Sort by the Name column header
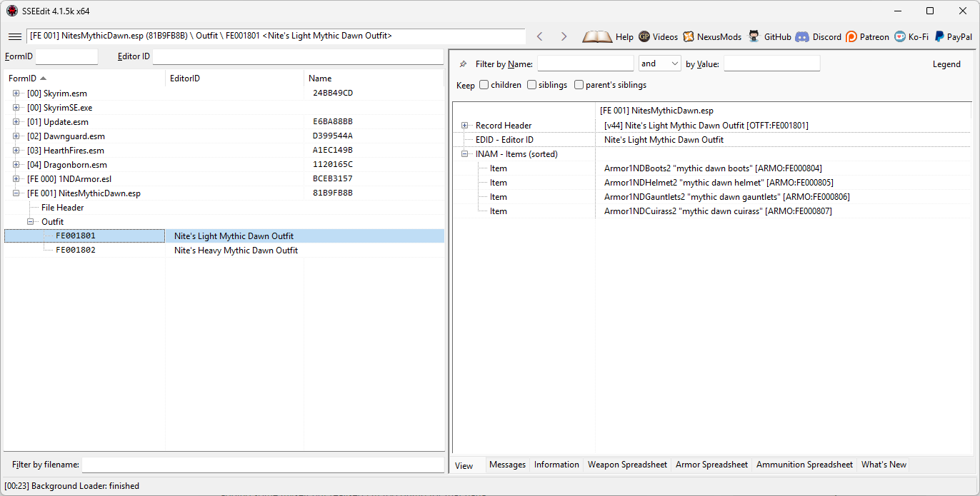Image resolution: width=980 pixels, height=496 pixels. pyautogui.click(x=374, y=79)
